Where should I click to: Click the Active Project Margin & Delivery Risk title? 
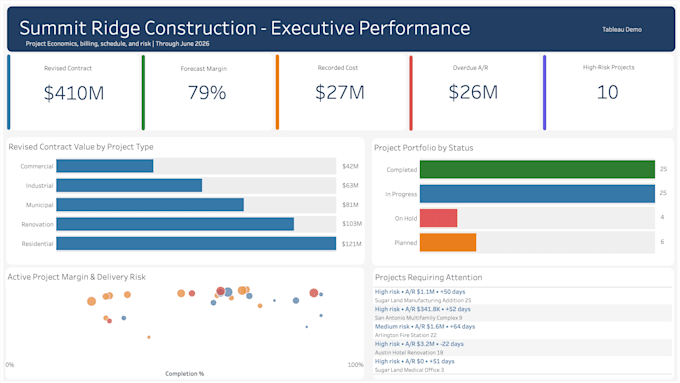point(77,277)
